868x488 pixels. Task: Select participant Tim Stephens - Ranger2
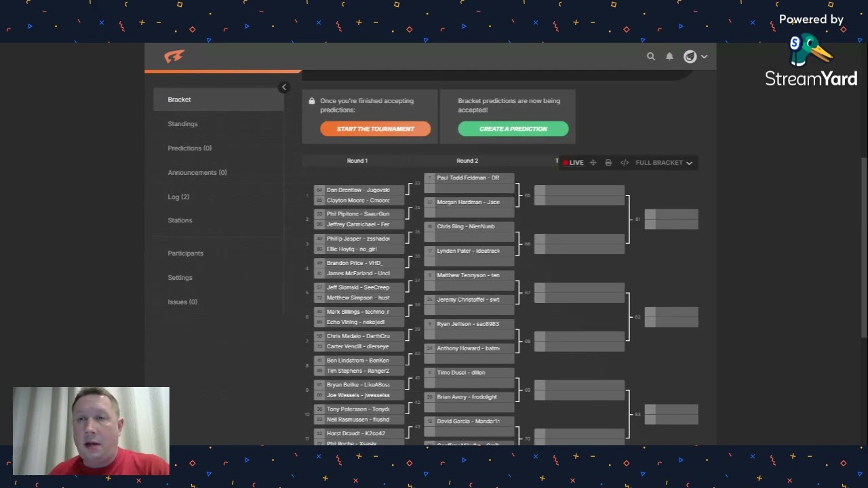(x=359, y=371)
